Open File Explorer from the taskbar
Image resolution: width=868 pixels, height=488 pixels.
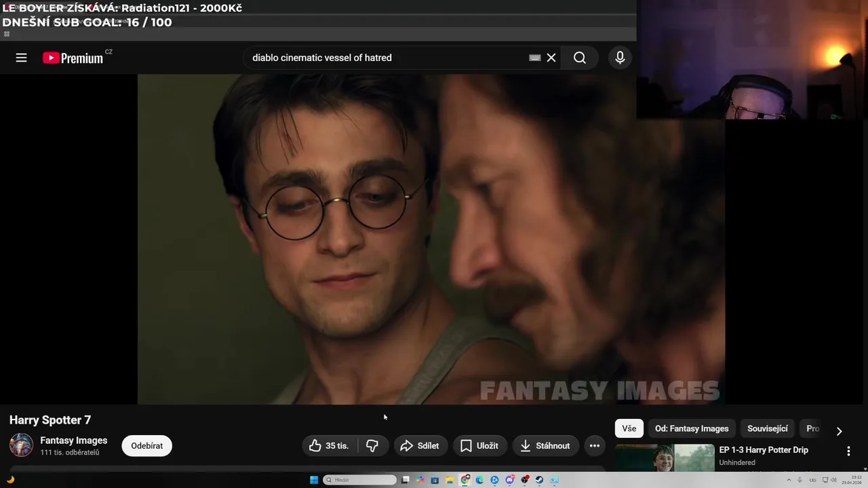[x=450, y=480]
